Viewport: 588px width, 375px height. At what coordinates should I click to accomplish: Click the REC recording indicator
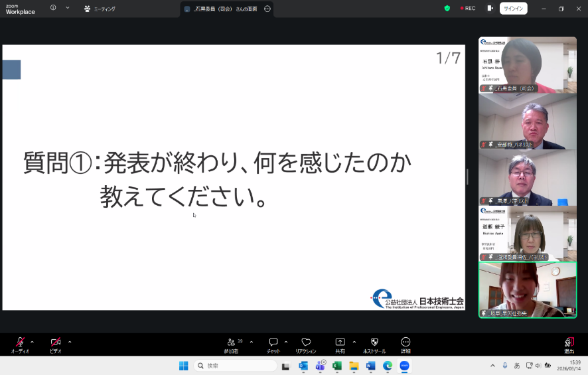click(467, 9)
